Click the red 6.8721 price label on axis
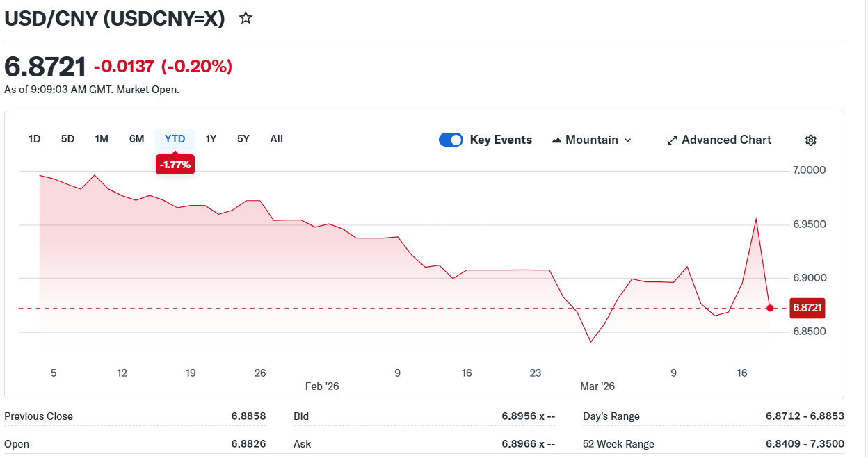This screenshot has width=868, height=458. 807,308
